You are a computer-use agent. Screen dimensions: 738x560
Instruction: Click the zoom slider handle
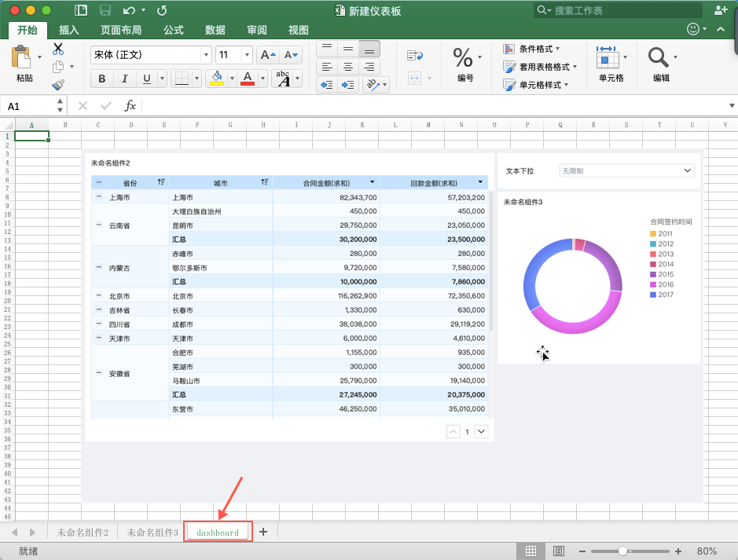tap(622, 551)
